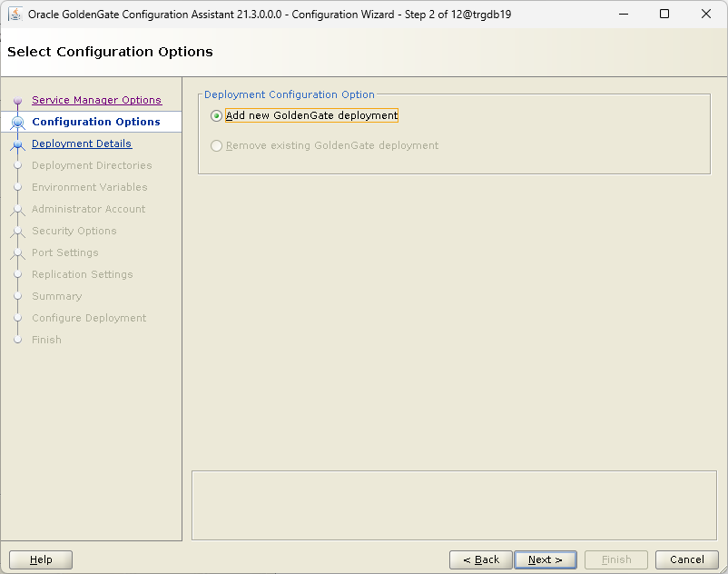
Task: Click the Administrator Account step bullet icon
Action: click(x=17, y=210)
